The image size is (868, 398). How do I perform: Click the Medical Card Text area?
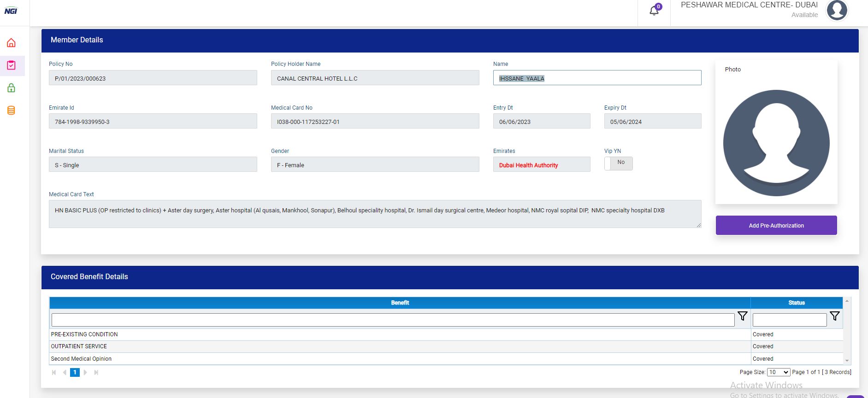375,214
